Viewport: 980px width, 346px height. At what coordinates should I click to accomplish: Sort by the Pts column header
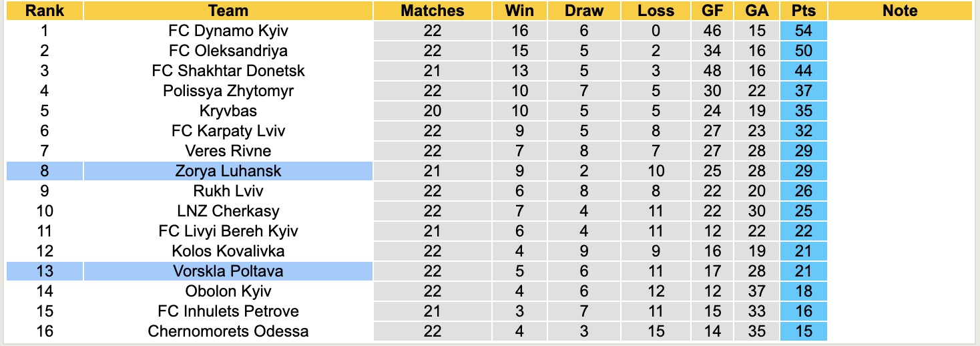pos(803,11)
